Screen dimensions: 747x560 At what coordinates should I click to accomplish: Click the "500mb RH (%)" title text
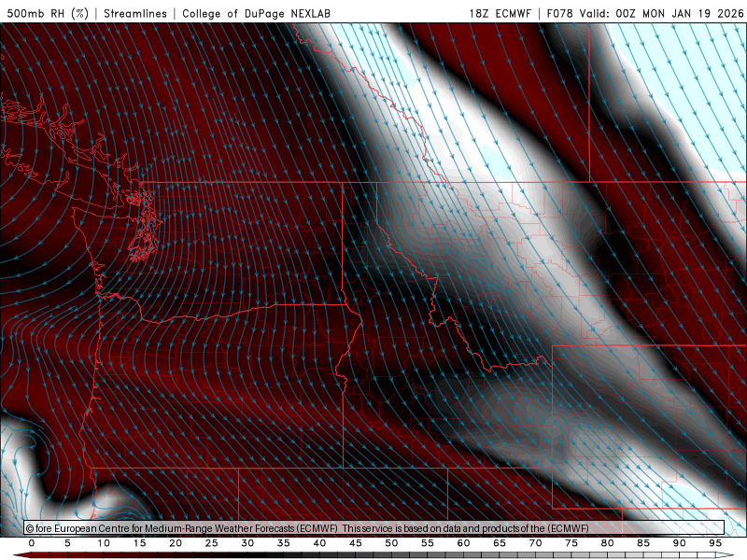pos(48,13)
